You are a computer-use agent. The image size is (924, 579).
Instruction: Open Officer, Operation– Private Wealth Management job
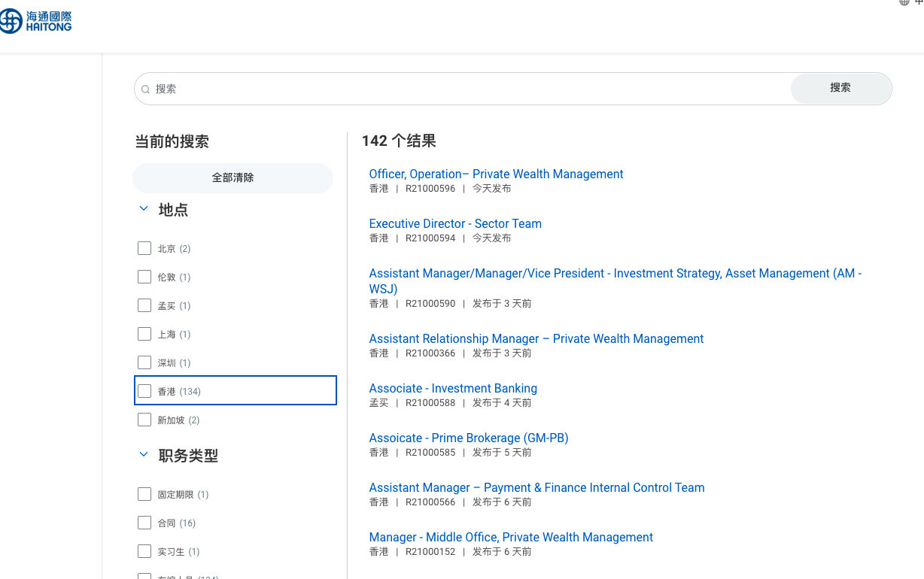tap(496, 174)
